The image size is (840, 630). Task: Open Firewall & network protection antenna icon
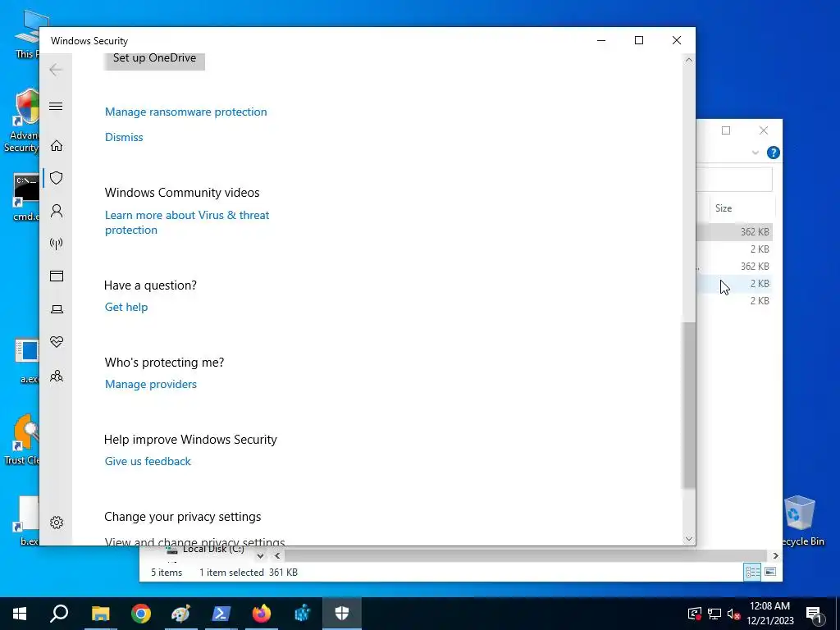57,244
